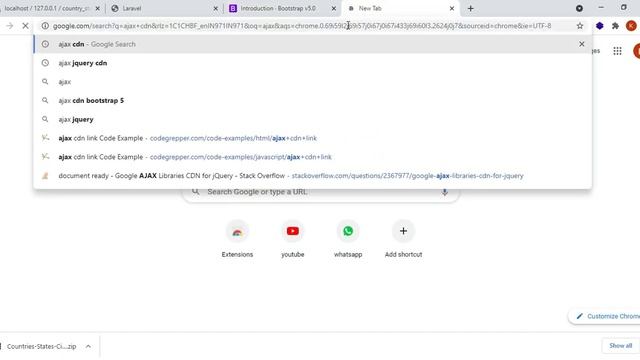Click the 'Search Google or type a URL' box
Viewport: 640px width, 360px height.
320,192
